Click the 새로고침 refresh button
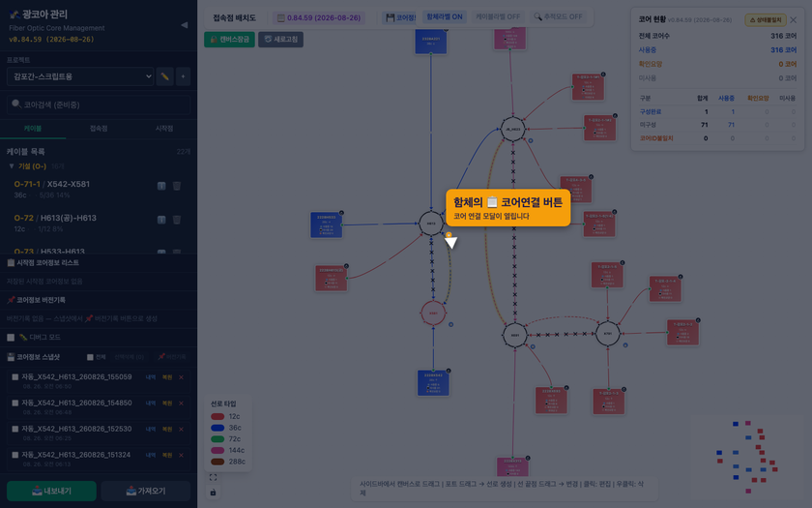Screen dimensions: 812x508 pyautogui.click(x=280, y=40)
